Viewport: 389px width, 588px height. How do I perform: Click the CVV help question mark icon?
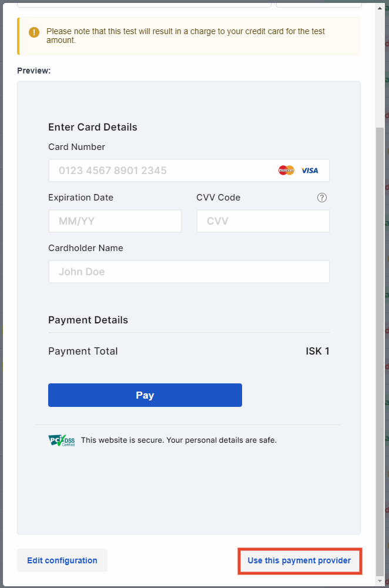[x=322, y=198]
